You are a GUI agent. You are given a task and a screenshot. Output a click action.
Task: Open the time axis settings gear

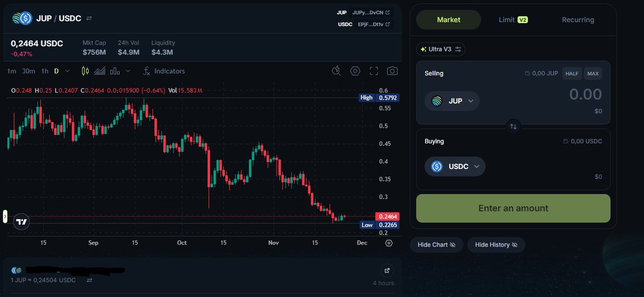[389, 243]
